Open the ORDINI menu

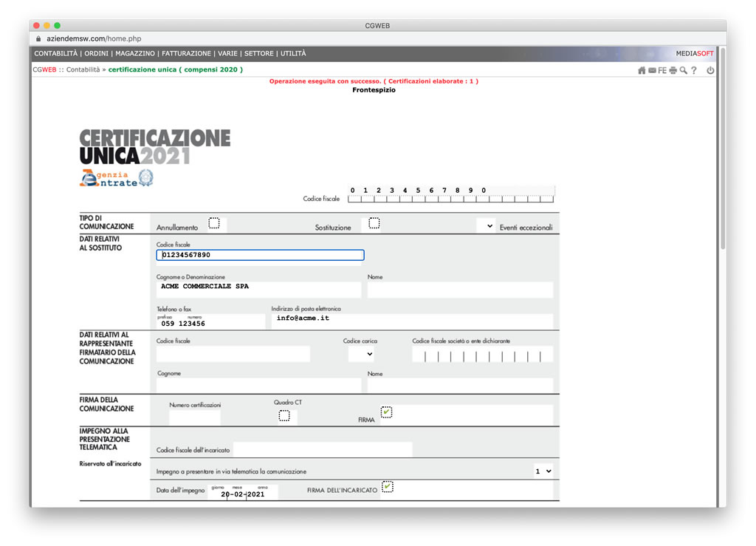tap(97, 53)
